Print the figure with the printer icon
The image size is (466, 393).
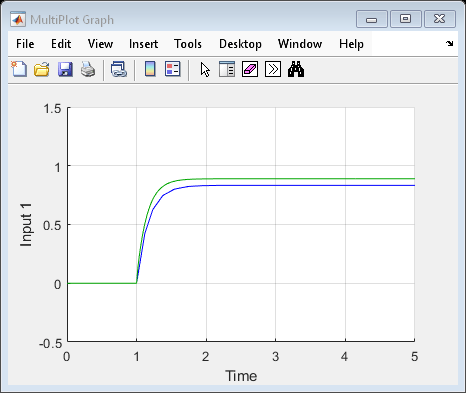(x=88, y=69)
